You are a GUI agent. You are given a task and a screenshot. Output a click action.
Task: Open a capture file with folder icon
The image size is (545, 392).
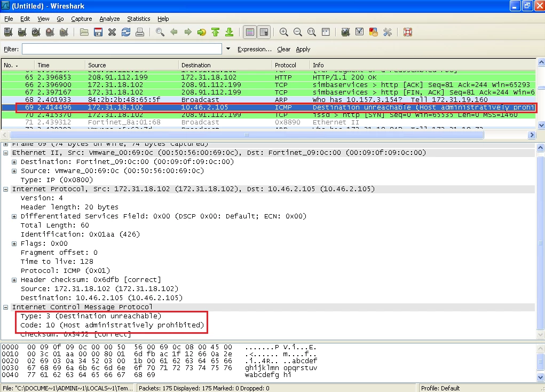pyautogui.click(x=84, y=33)
